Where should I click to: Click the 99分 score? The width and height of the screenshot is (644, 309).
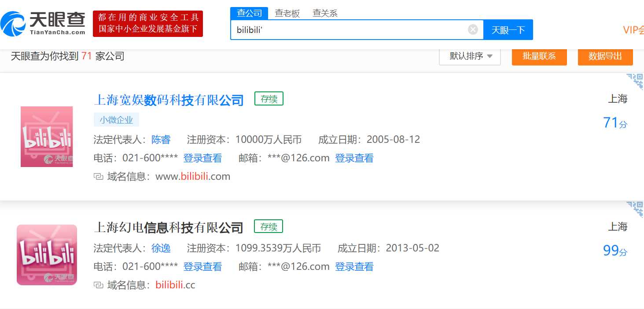tap(615, 251)
